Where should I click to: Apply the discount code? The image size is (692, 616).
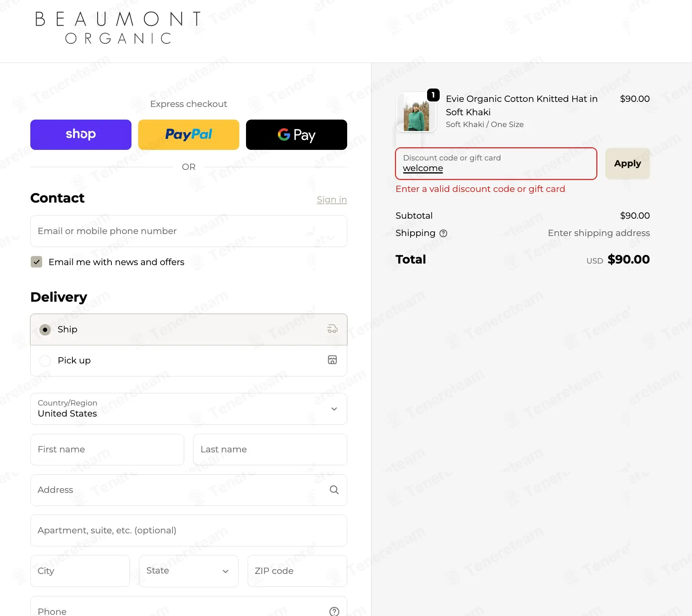(627, 164)
